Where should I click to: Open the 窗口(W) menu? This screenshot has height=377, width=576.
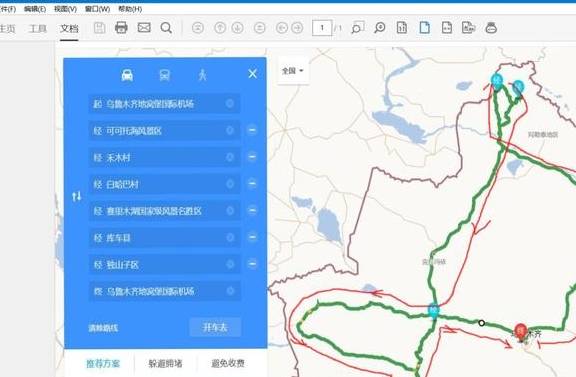point(97,9)
